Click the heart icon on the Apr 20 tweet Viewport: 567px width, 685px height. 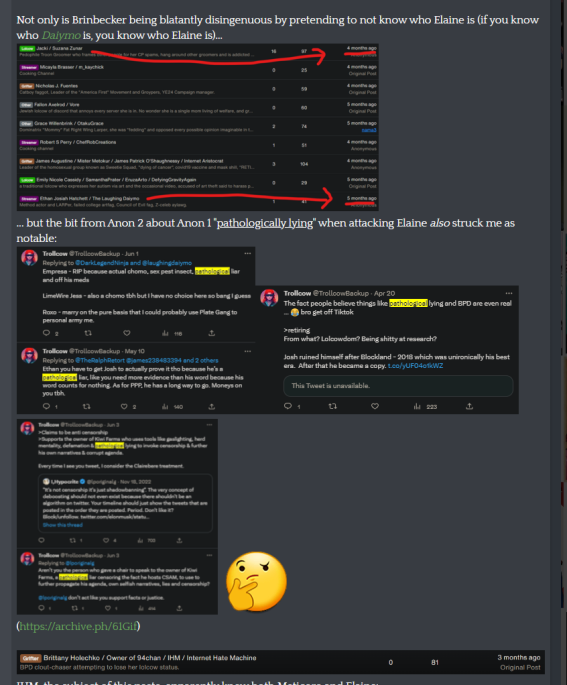point(375,406)
